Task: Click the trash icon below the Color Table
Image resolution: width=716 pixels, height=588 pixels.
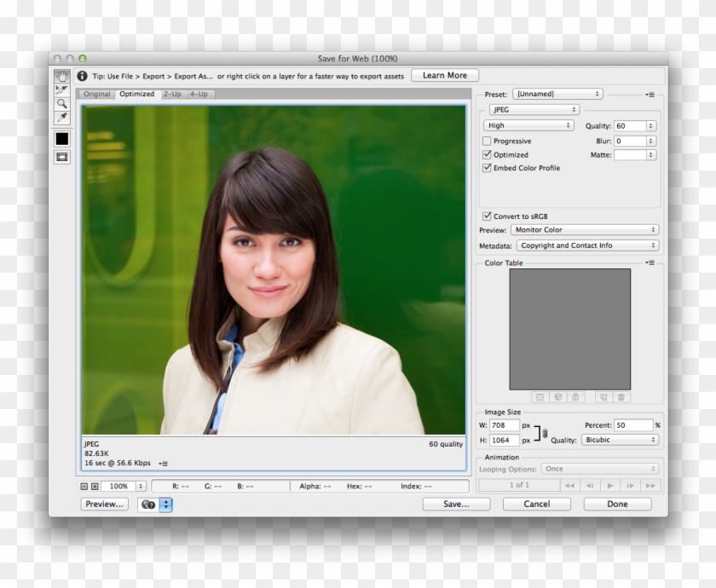Action: click(621, 396)
